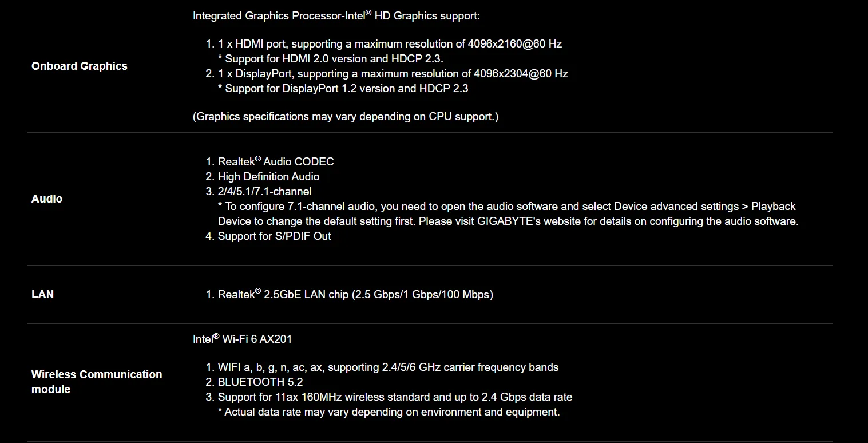Click the HDMI 2.0 and HDCP 2.3 note
The height and width of the screenshot is (443, 868).
tap(331, 58)
